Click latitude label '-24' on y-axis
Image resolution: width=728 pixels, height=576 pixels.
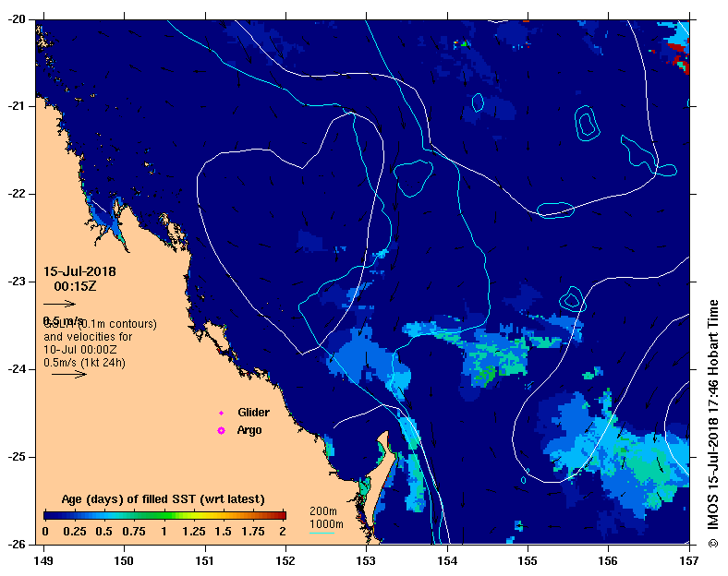click(x=17, y=369)
